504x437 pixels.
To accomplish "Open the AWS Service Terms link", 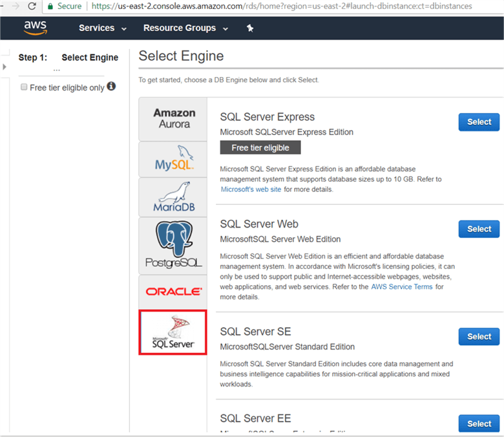I will coord(402,286).
